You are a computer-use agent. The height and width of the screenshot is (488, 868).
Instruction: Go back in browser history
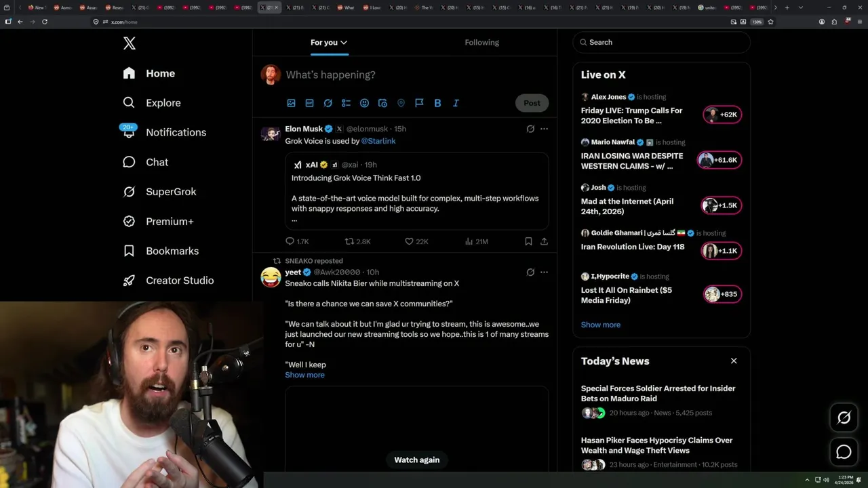click(20, 22)
